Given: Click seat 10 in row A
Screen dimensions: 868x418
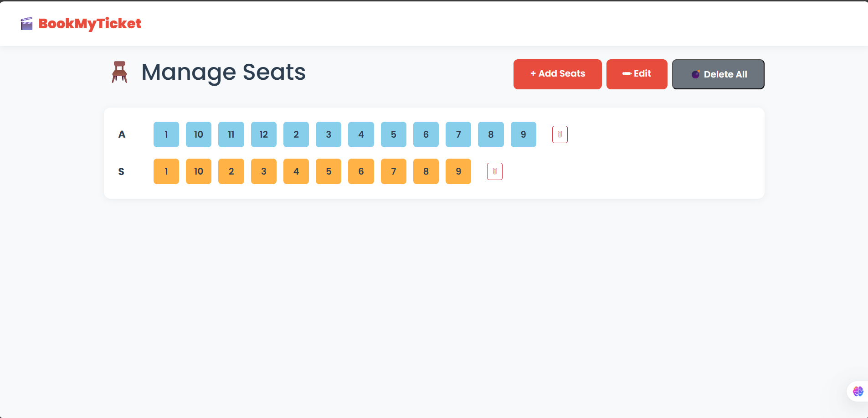Looking at the screenshot, I should pyautogui.click(x=198, y=134).
